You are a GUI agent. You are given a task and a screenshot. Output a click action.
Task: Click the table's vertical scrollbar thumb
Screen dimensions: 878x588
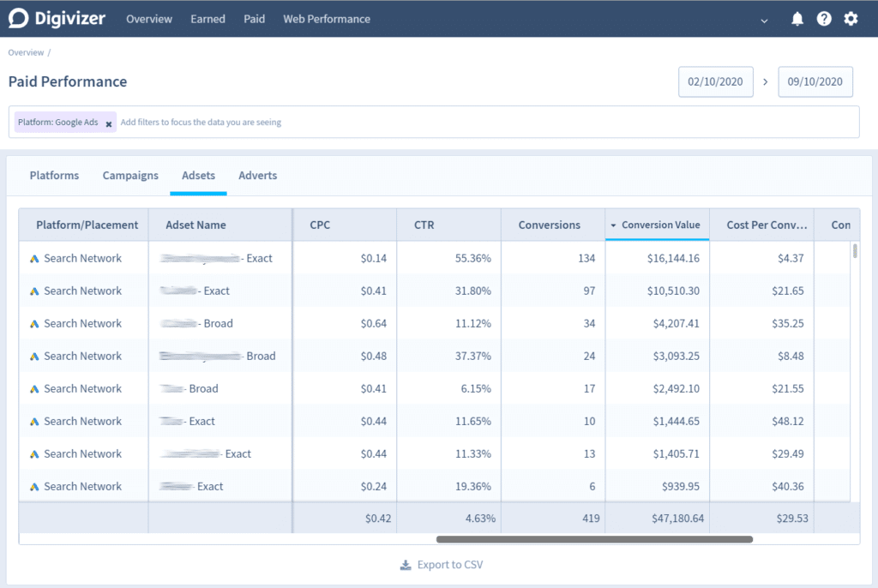855,251
